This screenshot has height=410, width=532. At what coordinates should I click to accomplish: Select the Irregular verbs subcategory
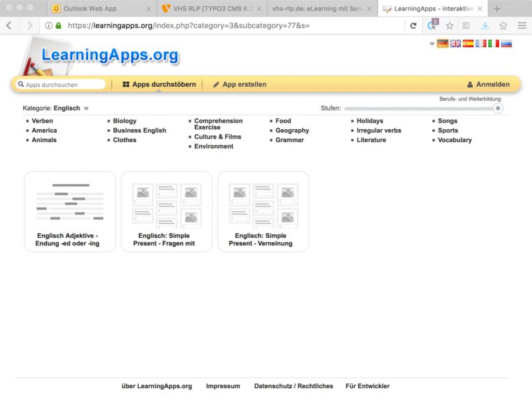click(x=379, y=131)
